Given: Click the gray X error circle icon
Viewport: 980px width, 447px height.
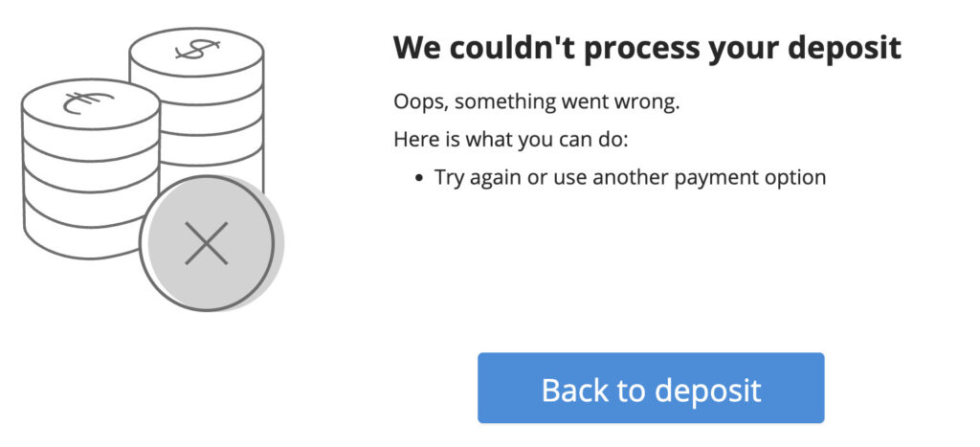Looking at the screenshot, I should [207, 243].
